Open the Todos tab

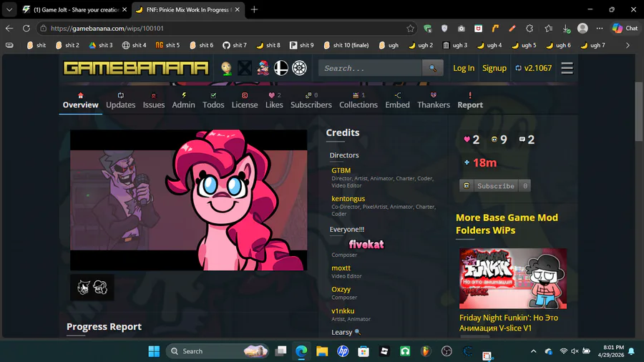213,101
